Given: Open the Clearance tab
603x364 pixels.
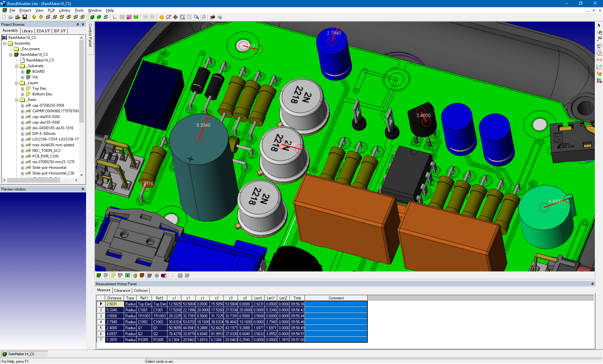Looking at the screenshot, I should [x=122, y=291].
